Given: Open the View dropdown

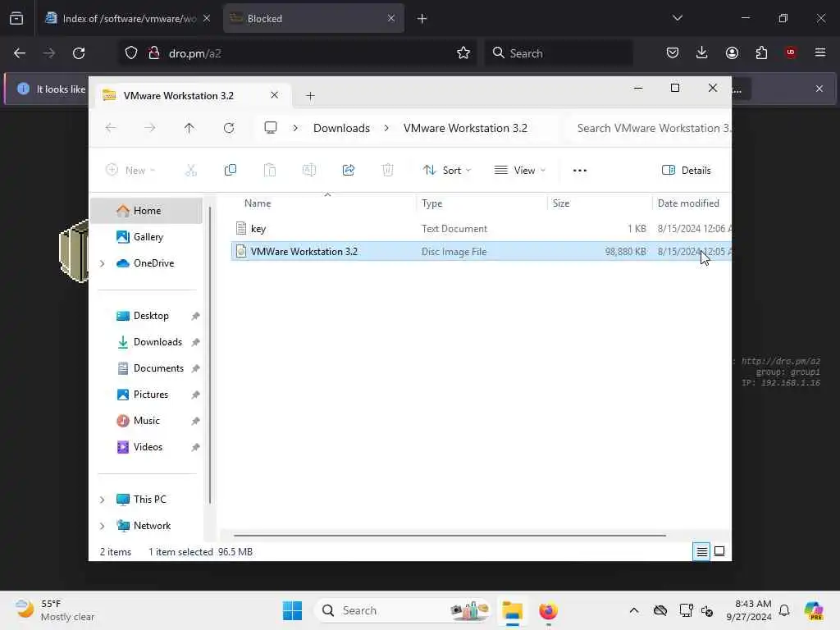Looking at the screenshot, I should coord(519,171).
